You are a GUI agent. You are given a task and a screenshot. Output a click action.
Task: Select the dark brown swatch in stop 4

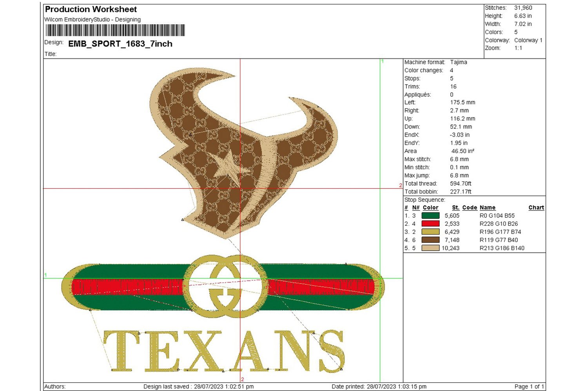tap(430, 240)
